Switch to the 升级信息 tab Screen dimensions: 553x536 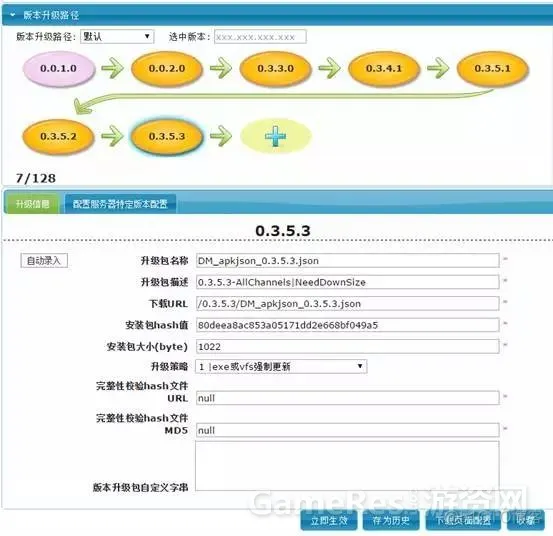pyautogui.click(x=32, y=204)
